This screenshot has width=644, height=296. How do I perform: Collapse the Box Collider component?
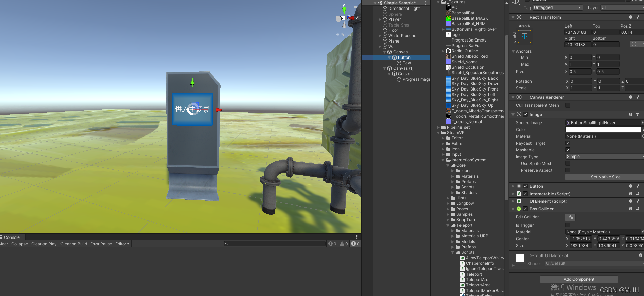tap(513, 209)
